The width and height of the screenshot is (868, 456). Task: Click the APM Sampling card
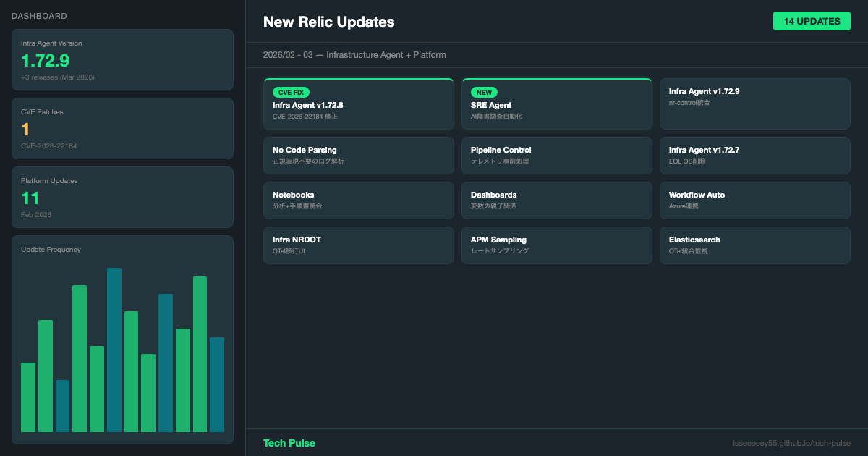point(556,245)
